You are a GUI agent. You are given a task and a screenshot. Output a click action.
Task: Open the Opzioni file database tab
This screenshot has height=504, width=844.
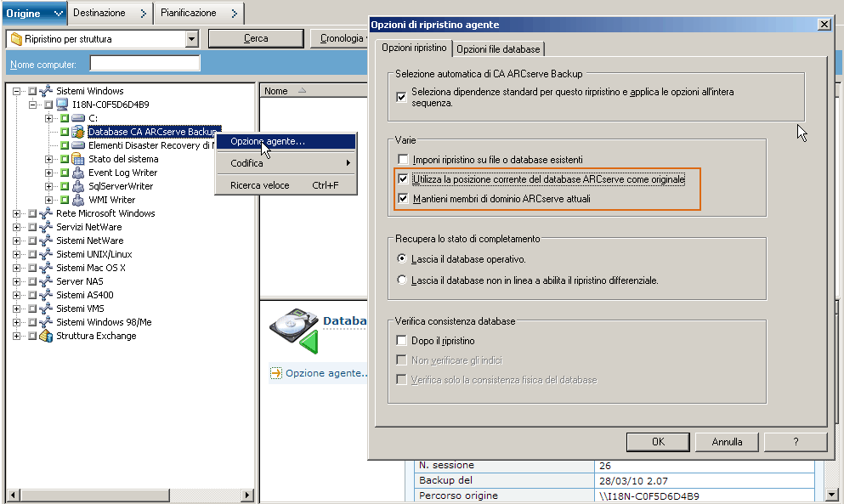pos(498,49)
